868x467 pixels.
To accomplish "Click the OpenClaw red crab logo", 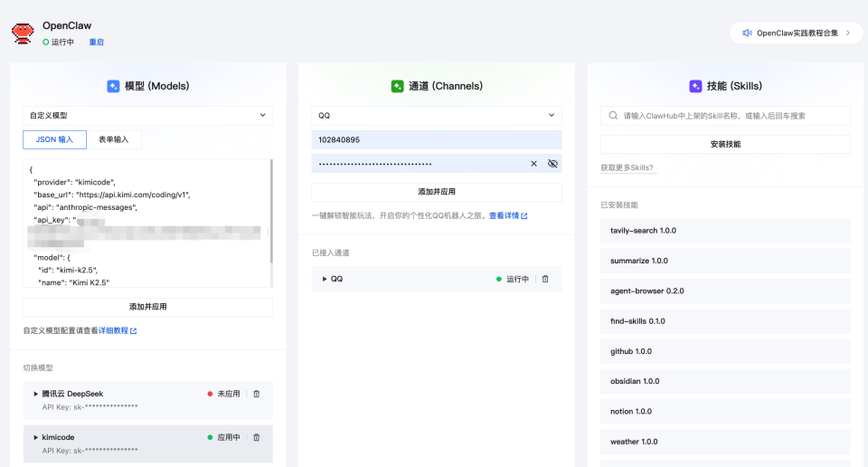I will click(23, 33).
